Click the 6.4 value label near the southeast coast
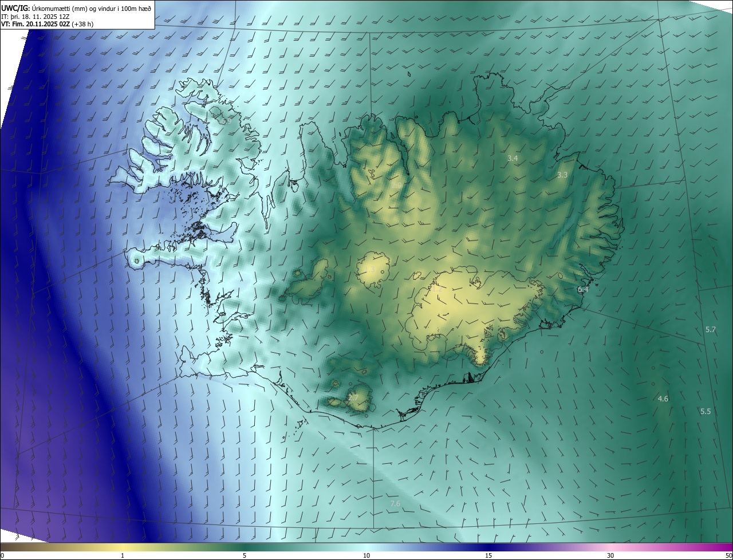The image size is (733, 560). (583, 290)
